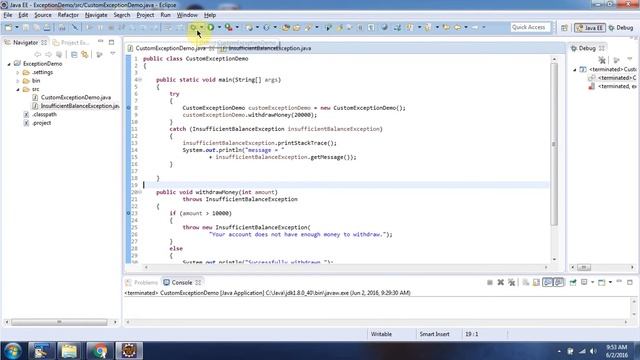Open the Debug launch dropdown arrow

coord(202,27)
